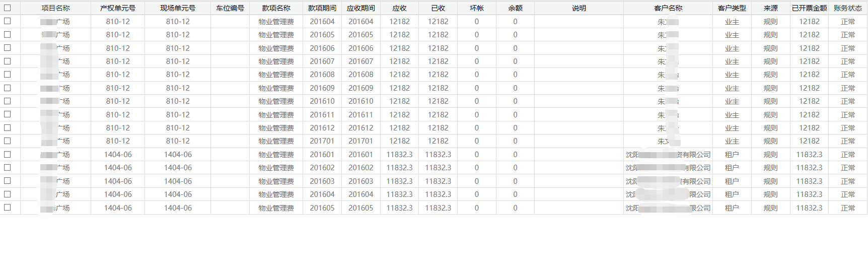Select the checkbox for 810-12 period 201701 row
This screenshot has height=271, width=868.
(x=8, y=141)
